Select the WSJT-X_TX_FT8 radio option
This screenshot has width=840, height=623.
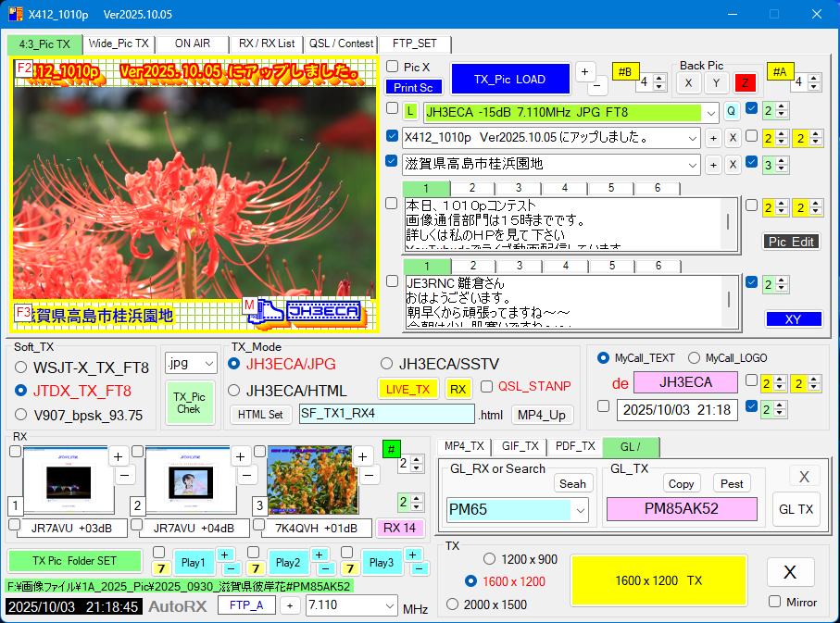pyautogui.click(x=21, y=368)
